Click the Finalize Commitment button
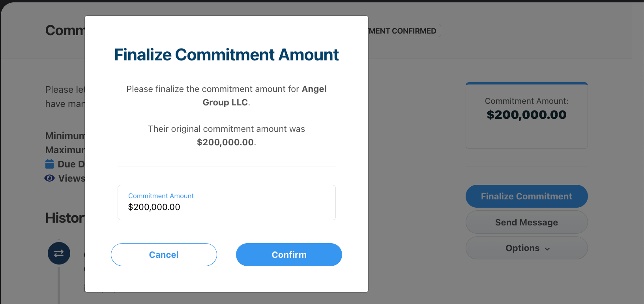 (526, 196)
